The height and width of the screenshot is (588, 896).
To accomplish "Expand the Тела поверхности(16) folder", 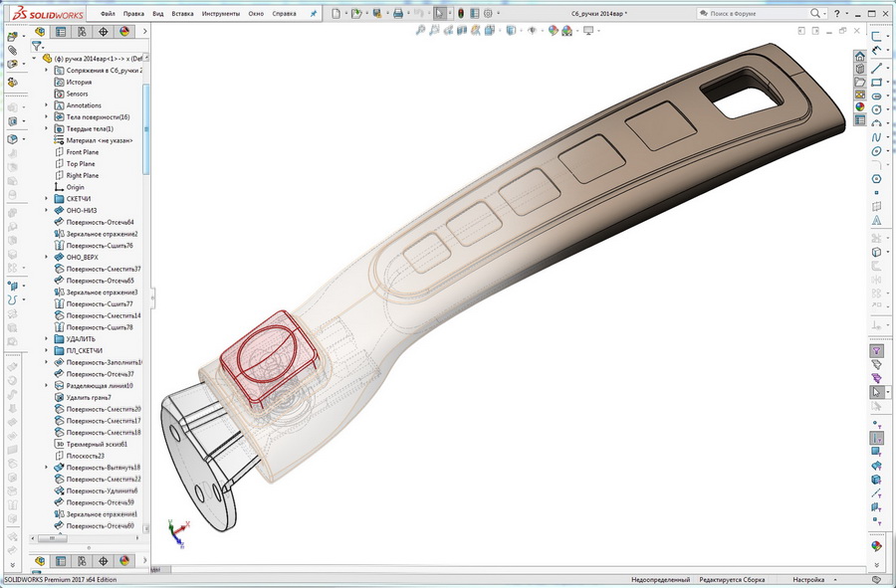I will [x=46, y=117].
